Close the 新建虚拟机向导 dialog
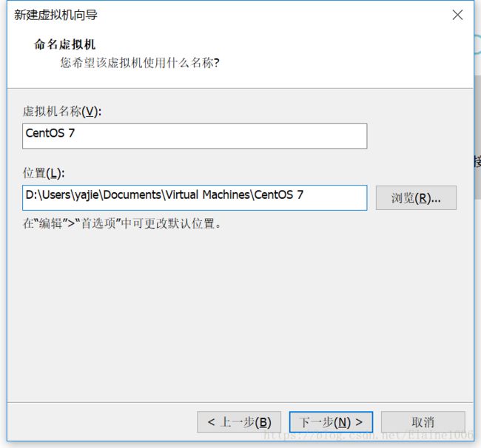 tap(457, 15)
